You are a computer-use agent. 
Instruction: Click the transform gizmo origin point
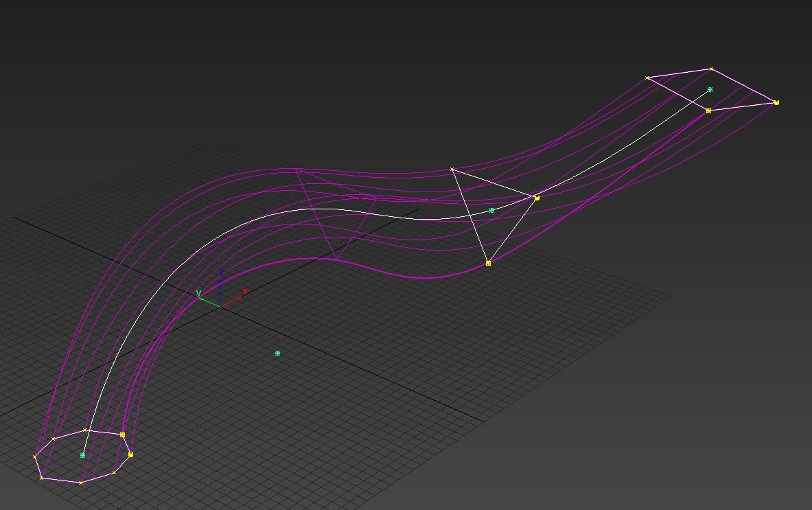click(x=220, y=305)
